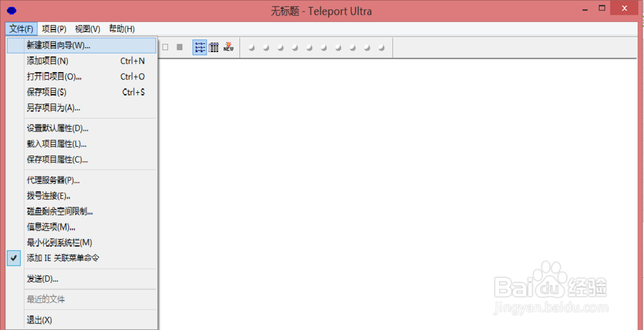Open the 文件(F) menu
The image size is (644, 330).
click(x=21, y=29)
